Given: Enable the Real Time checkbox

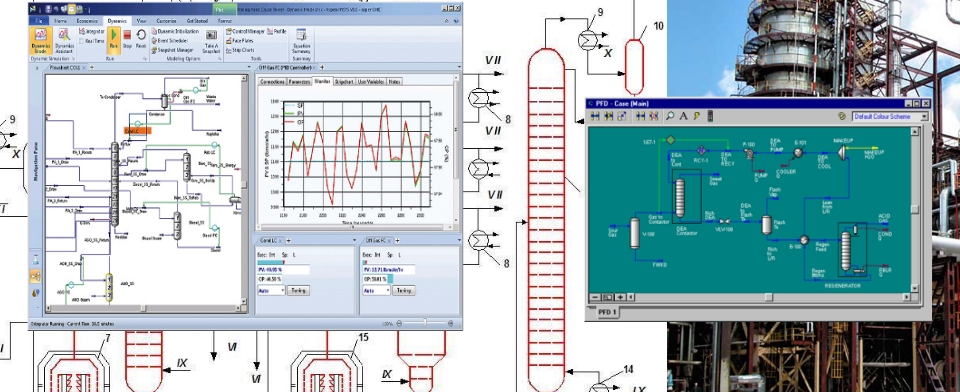Looking at the screenshot, I should point(92,40).
